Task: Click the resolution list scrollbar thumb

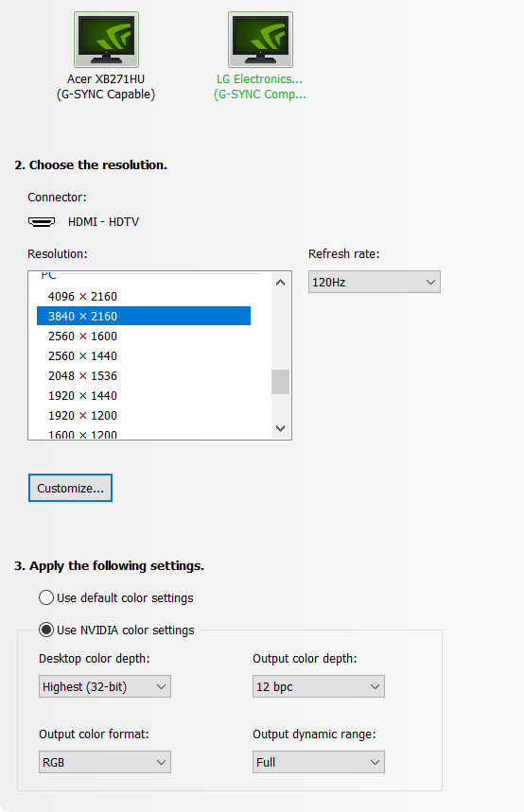Action: (x=280, y=382)
